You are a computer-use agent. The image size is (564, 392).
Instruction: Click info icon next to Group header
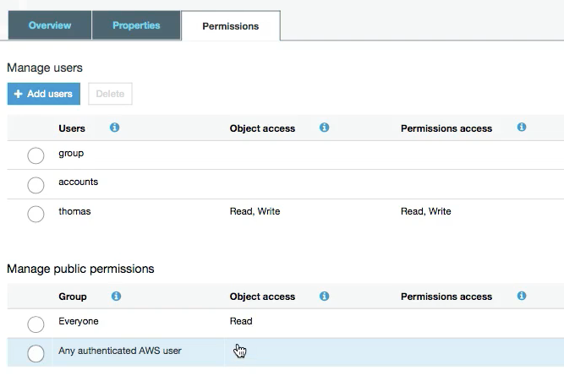tap(116, 296)
